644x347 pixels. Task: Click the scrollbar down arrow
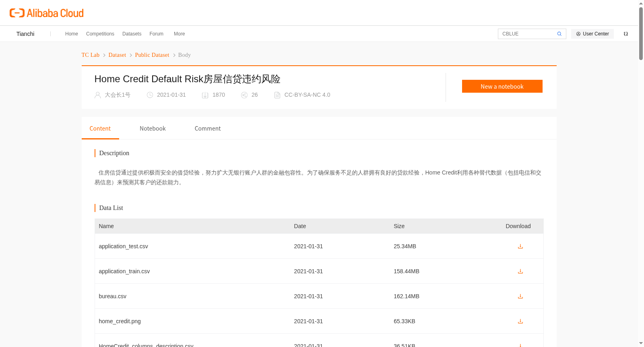coord(641,343)
